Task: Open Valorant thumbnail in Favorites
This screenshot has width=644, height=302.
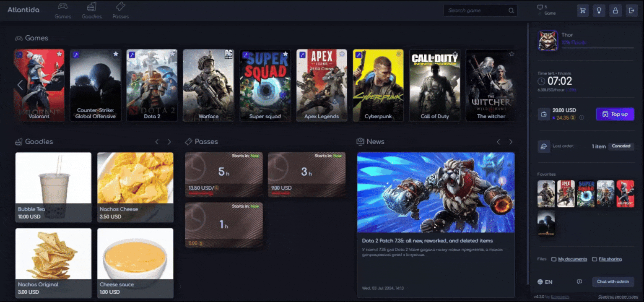Action: tap(625, 194)
